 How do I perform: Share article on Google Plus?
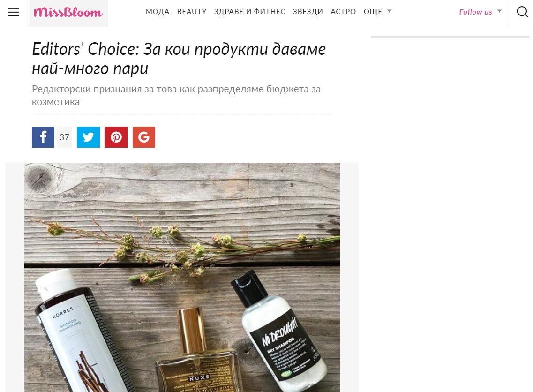point(144,137)
